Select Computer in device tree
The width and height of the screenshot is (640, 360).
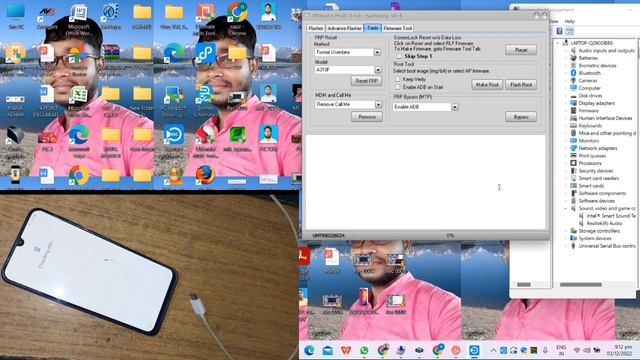pos(589,88)
